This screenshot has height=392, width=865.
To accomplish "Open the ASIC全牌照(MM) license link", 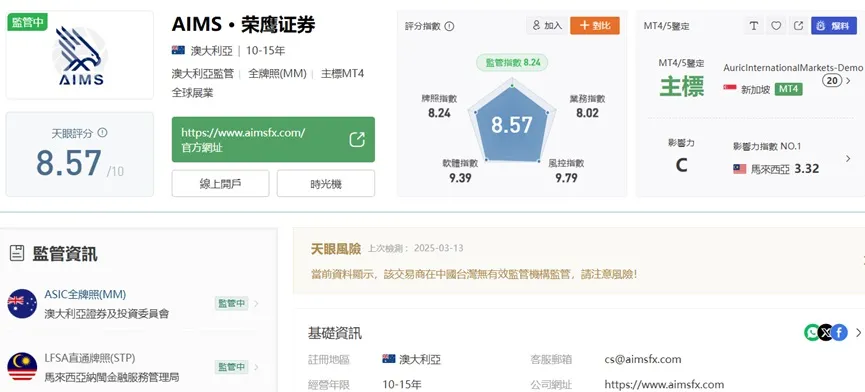I will (86, 294).
